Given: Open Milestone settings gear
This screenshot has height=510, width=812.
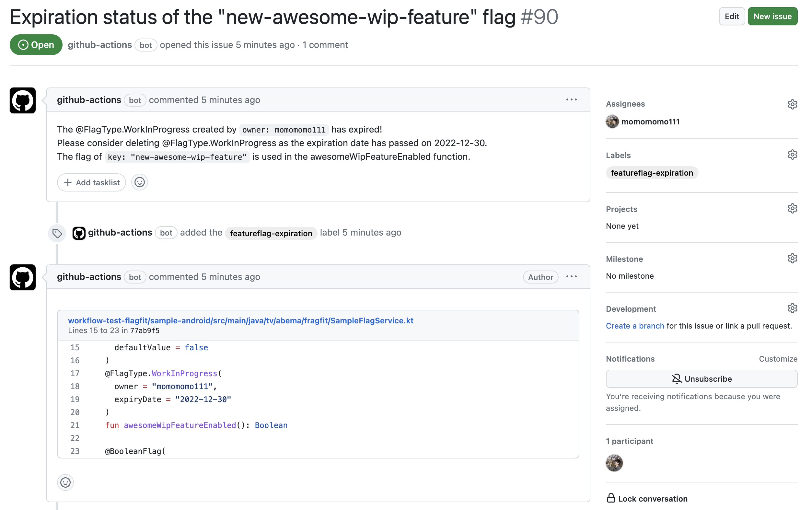Looking at the screenshot, I should pos(792,258).
